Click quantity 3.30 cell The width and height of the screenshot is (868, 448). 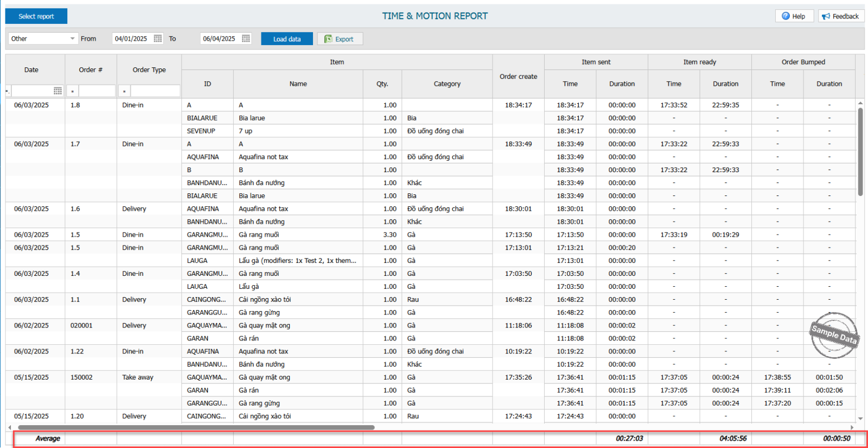tap(382, 235)
